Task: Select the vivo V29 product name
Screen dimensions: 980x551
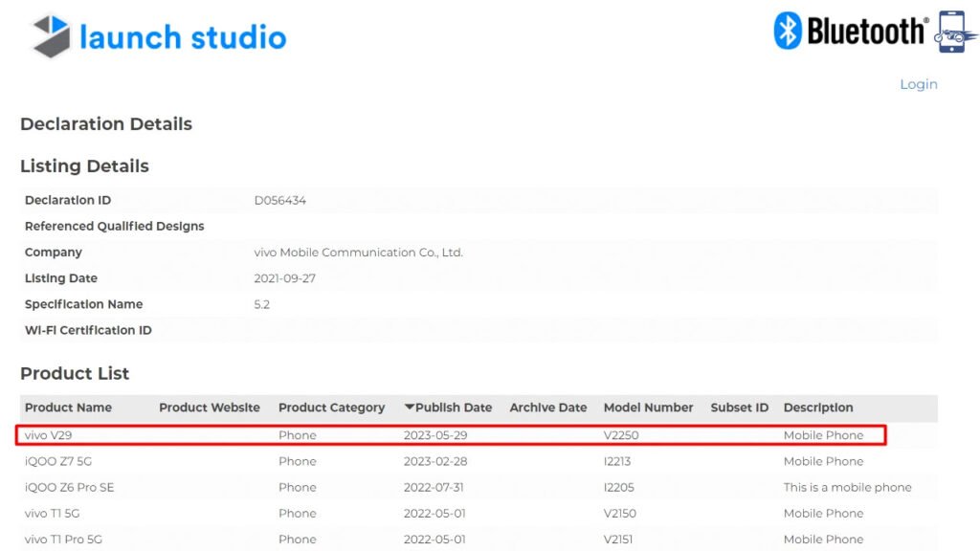Action: click(48, 435)
